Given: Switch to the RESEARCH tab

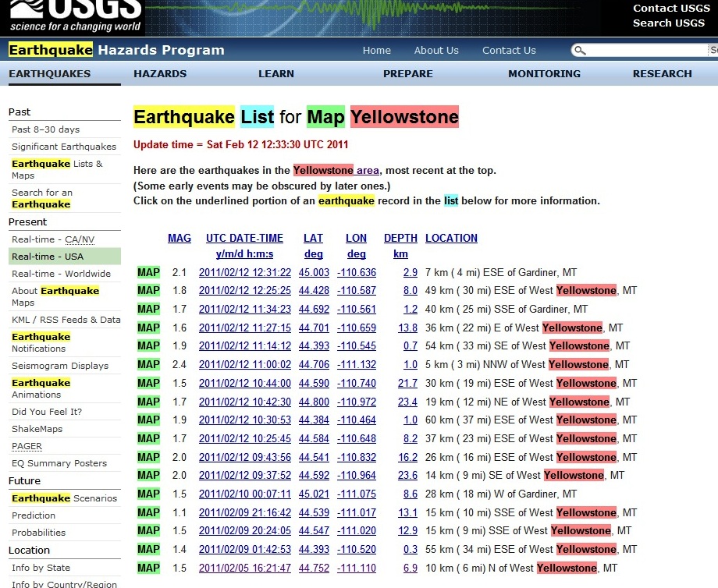Looking at the screenshot, I should pyautogui.click(x=662, y=73).
